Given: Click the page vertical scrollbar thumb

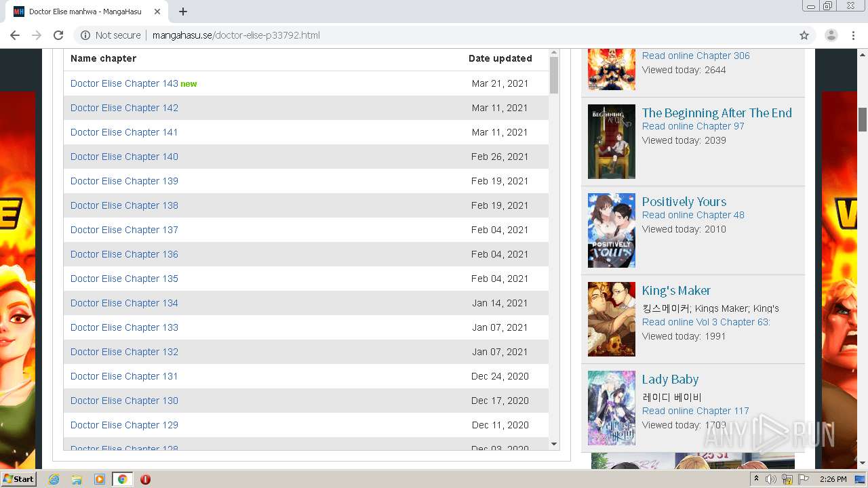Looking at the screenshot, I should tap(863, 119).
